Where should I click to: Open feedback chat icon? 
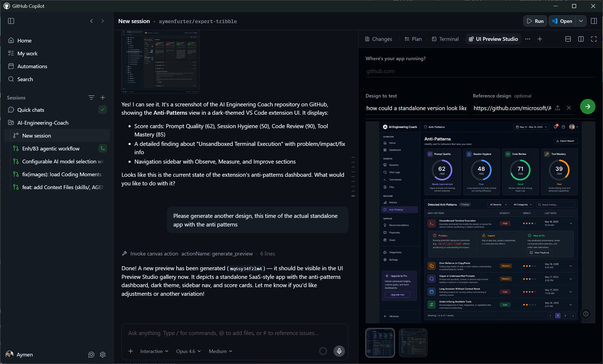[91, 355]
